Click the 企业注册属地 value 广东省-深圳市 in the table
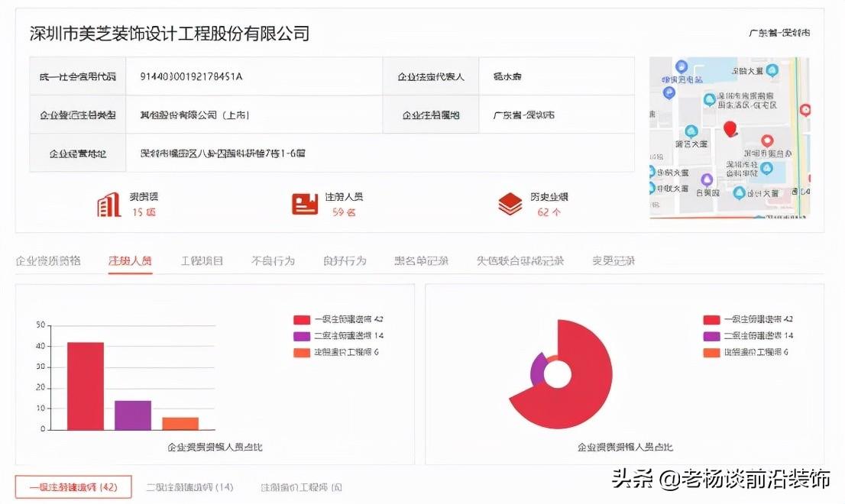 [523, 115]
